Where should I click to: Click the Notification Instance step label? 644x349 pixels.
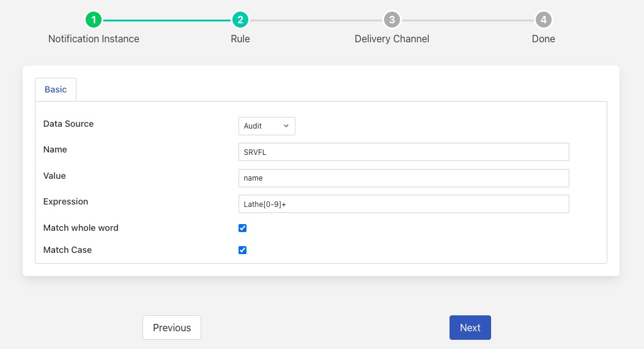(94, 39)
